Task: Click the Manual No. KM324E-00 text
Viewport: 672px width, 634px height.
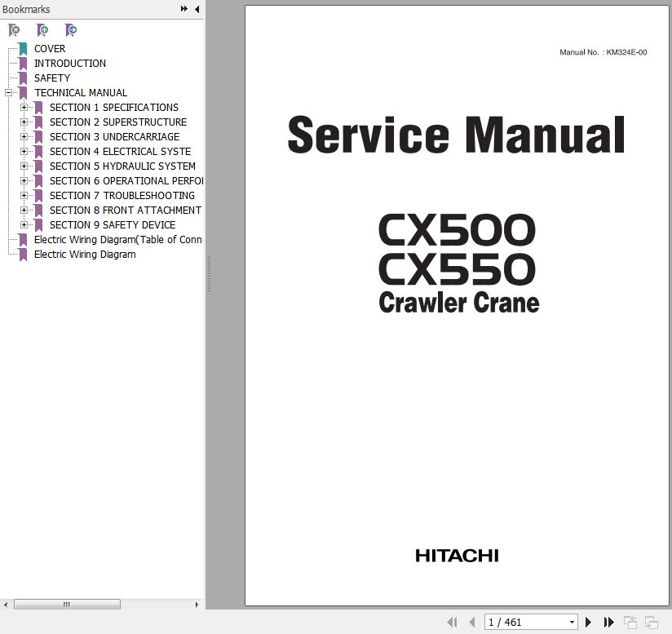Action: pyautogui.click(x=603, y=52)
